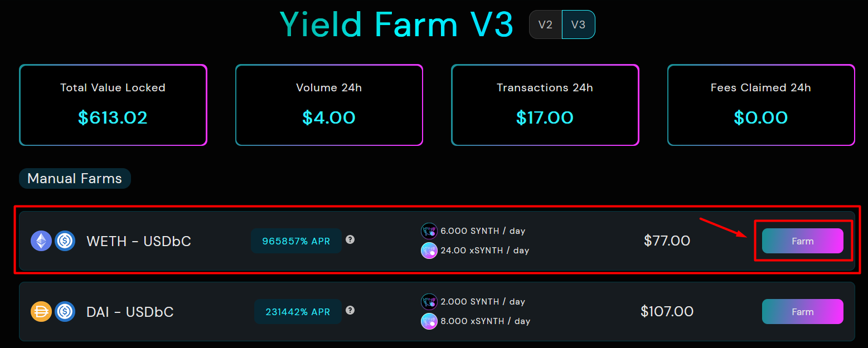Click xSYNTH reward icon in WETH row

point(429,251)
